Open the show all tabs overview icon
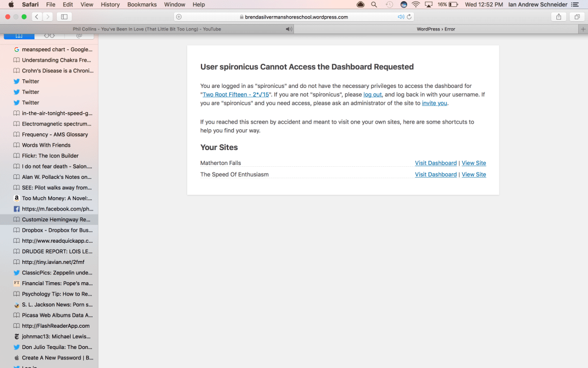 click(x=577, y=17)
